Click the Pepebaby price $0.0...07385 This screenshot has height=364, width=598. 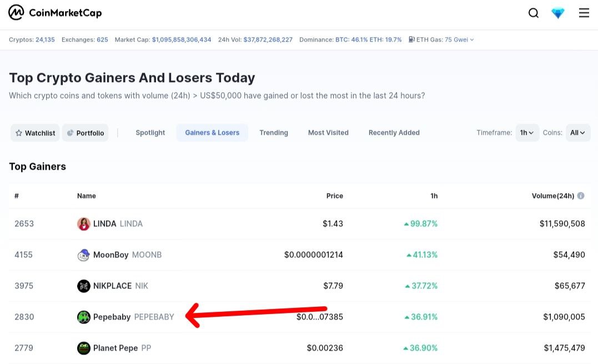[320, 317]
